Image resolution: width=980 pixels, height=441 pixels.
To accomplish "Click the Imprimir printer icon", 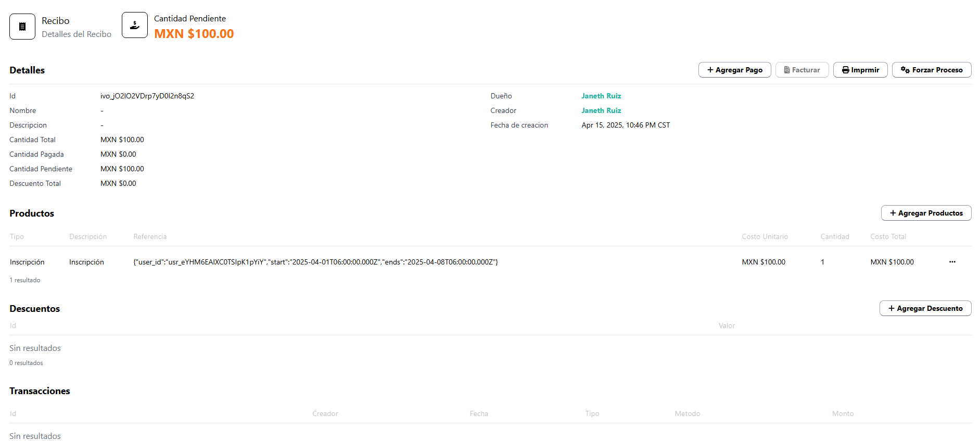I will point(846,70).
